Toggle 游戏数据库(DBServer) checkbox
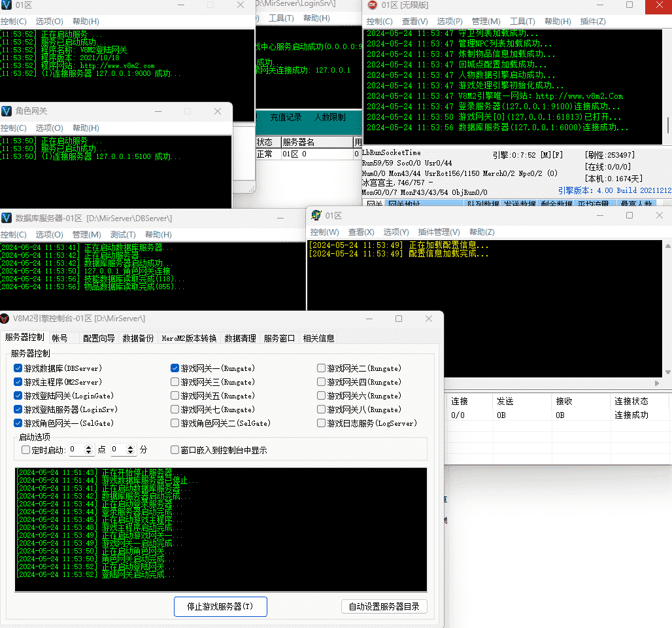Image resolution: width=672 pixels, height=628 pixels. click(x=18, y=368)
